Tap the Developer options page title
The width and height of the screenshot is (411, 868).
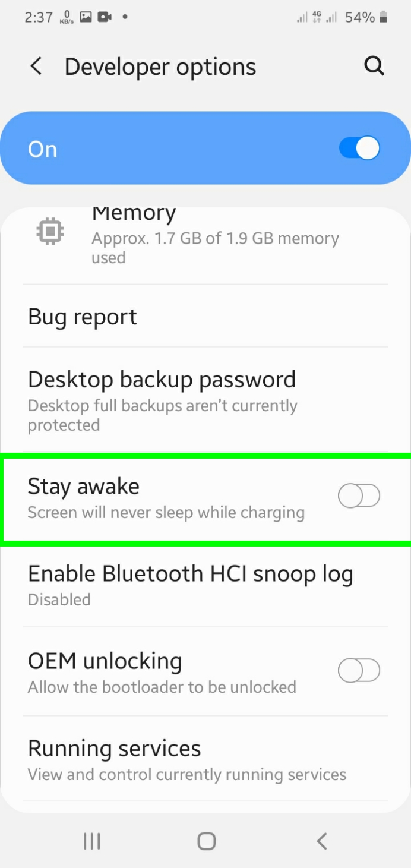160,67
